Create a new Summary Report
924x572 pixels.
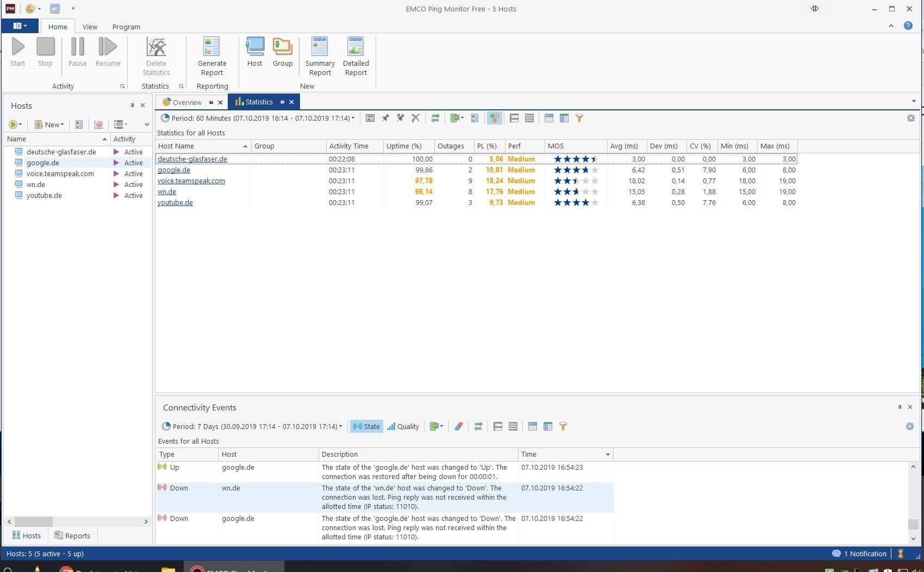[320, 57]
